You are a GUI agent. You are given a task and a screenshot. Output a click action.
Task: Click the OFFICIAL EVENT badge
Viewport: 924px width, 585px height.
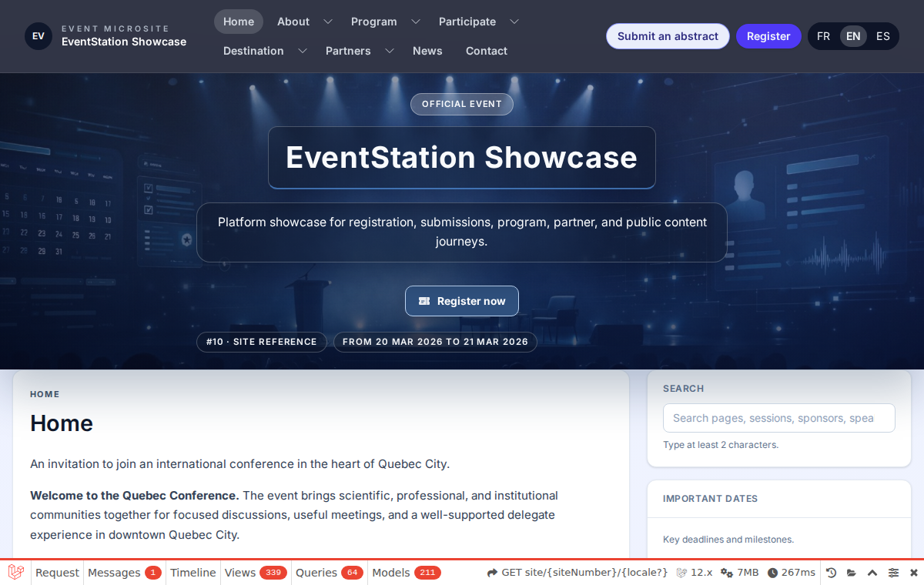pos(462,104)
